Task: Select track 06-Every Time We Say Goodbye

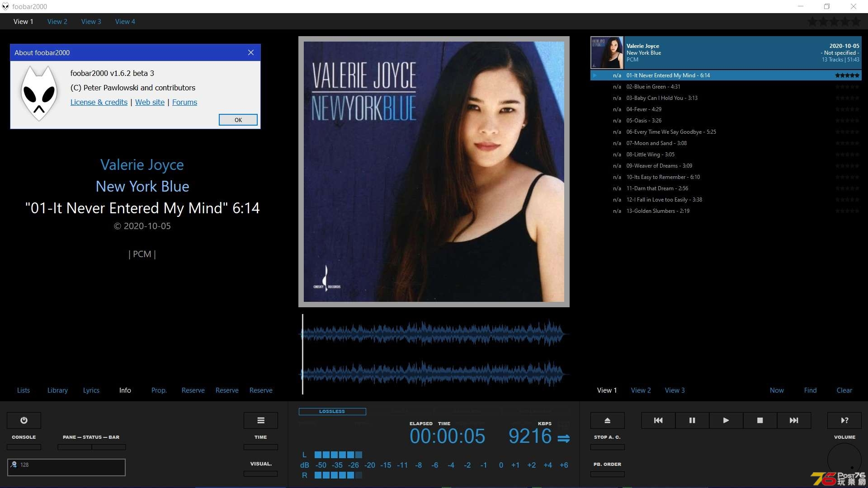Action: click(x=726, y=132)
